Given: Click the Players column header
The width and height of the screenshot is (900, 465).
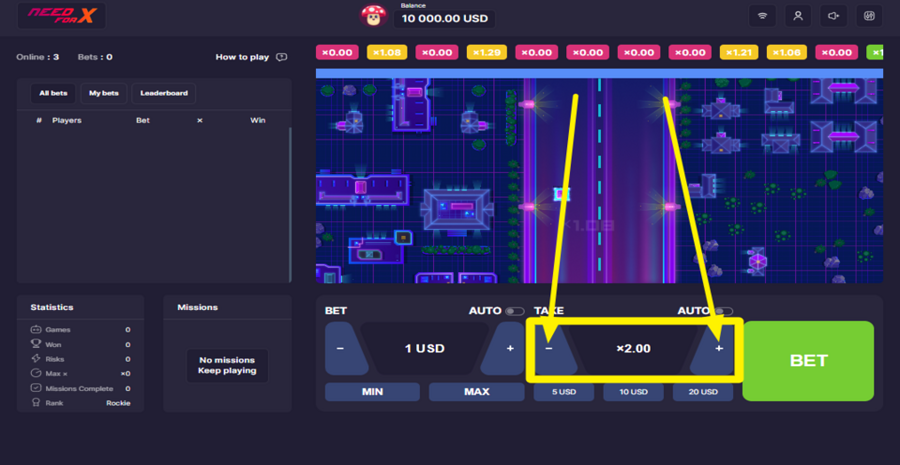Looking at the screenshot, I should (67, 121).
